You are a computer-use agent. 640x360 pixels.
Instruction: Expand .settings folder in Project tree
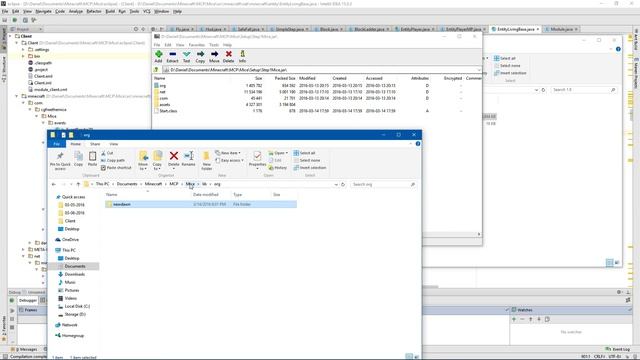[23, 49]
